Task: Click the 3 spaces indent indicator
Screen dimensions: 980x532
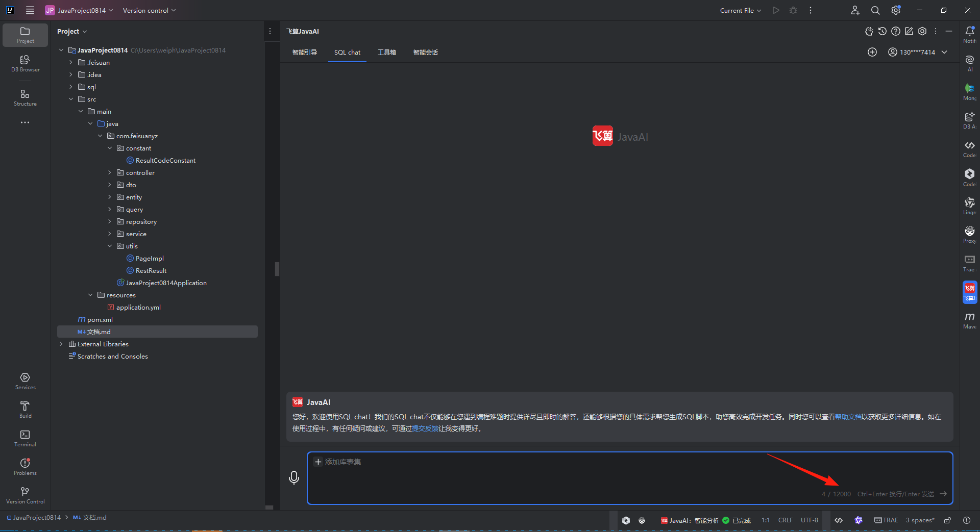Action: [920, 520]
